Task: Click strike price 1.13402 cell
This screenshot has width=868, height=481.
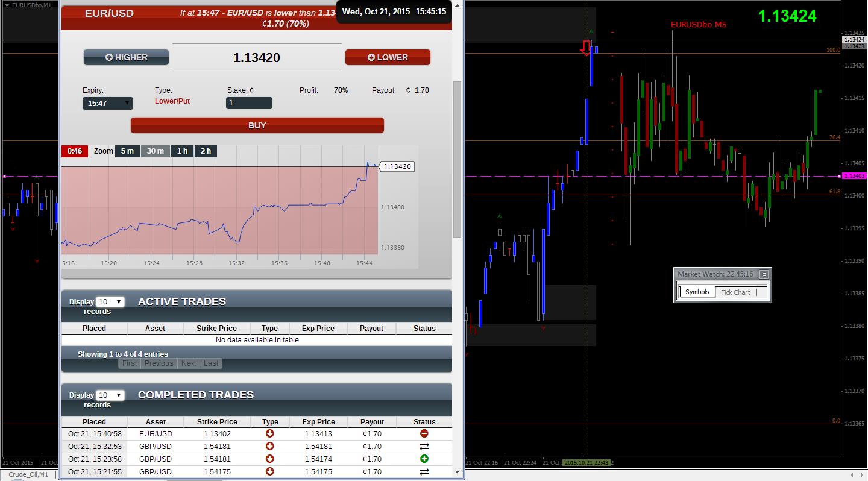Action: tap(217, 434)
